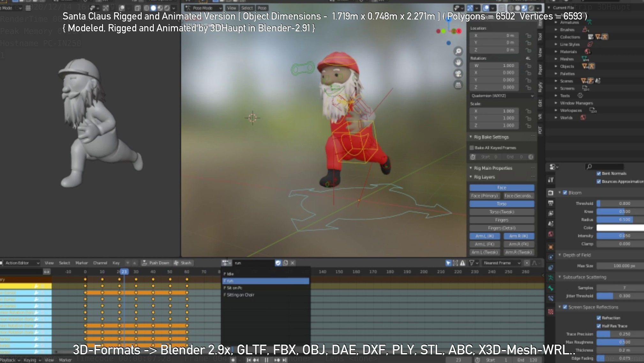The image size is (644, 363).
Task: Uncheck Bent Normals option
Action: (599, 174)
